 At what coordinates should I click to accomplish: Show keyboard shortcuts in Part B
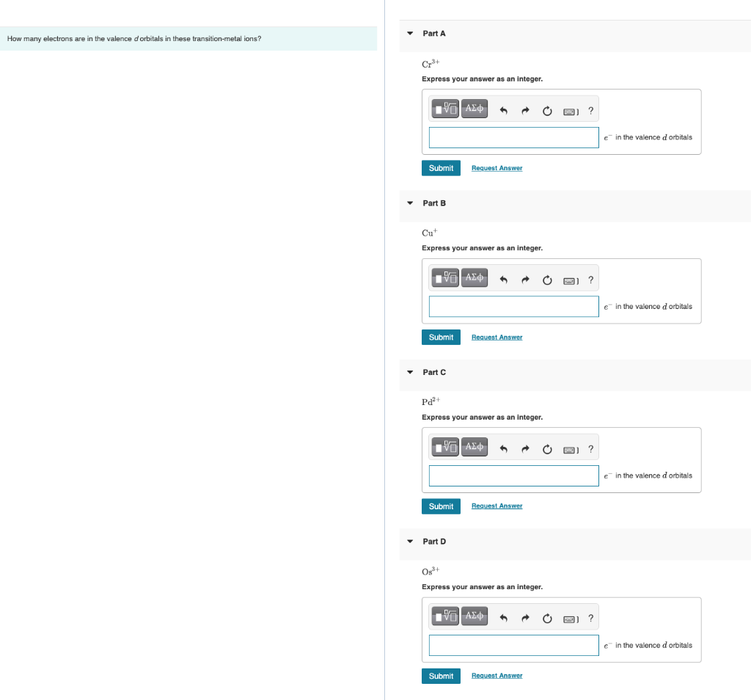click(x=571, y=281)
